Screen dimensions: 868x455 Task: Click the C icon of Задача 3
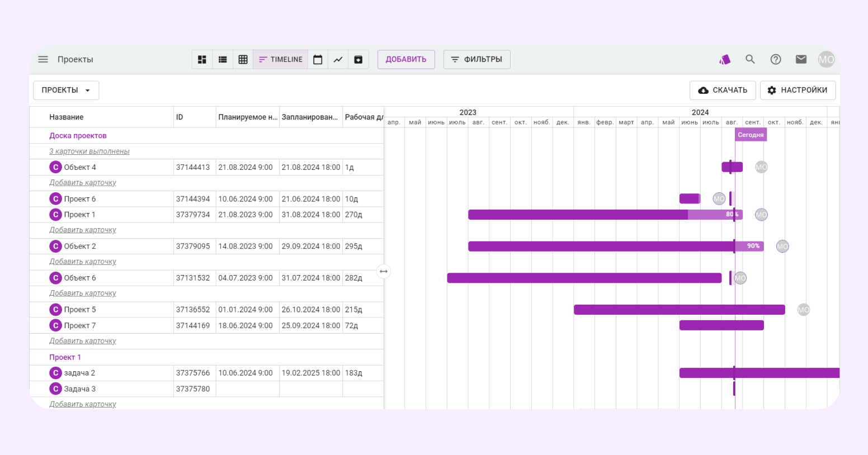coord(55,388)
